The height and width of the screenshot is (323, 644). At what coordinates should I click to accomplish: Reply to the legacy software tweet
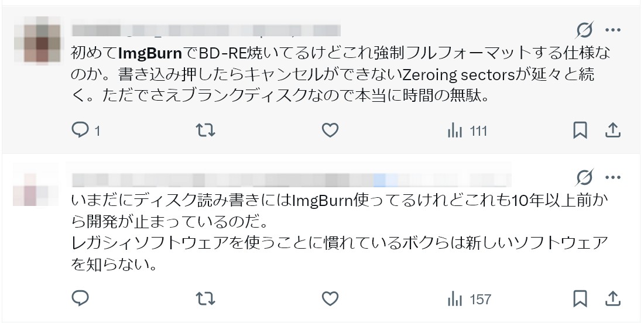81,298
